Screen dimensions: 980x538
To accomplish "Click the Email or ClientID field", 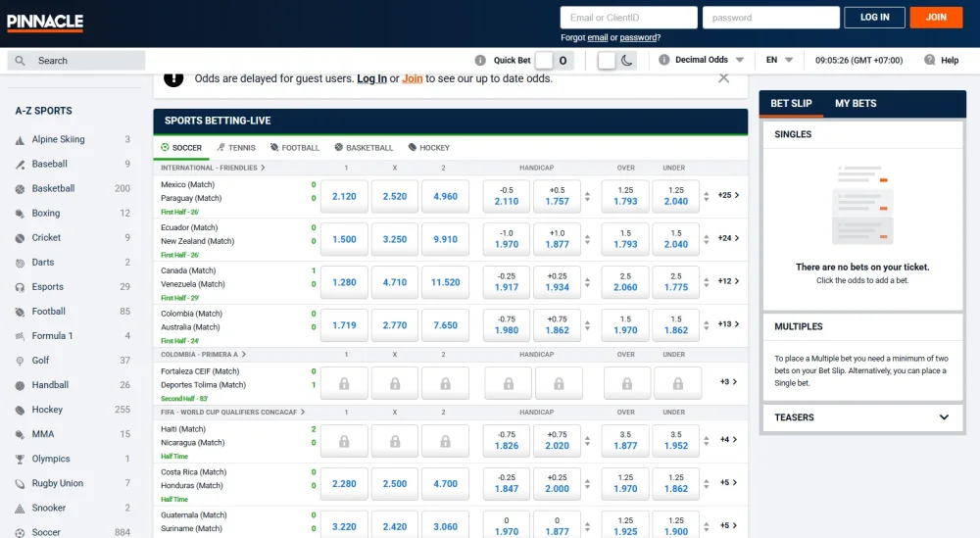I will coord(629,18).
